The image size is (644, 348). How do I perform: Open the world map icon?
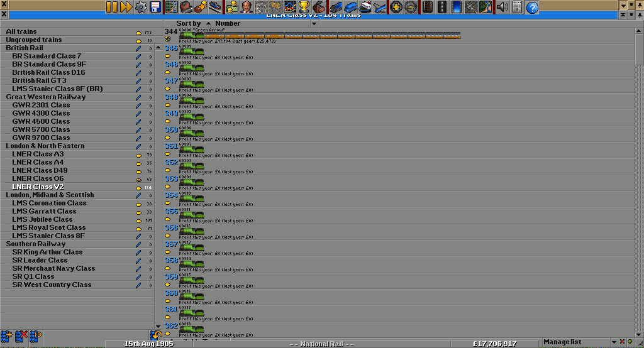click(172, 7)
